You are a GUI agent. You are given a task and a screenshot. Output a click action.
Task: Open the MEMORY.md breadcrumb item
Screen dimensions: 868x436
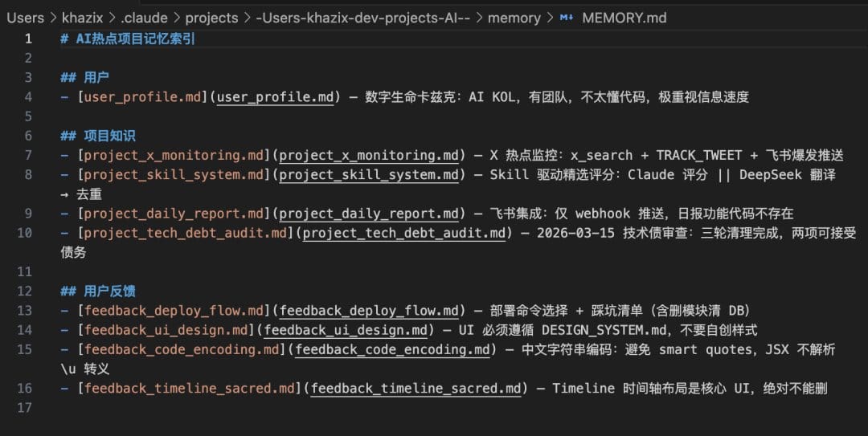pos(624,18)
